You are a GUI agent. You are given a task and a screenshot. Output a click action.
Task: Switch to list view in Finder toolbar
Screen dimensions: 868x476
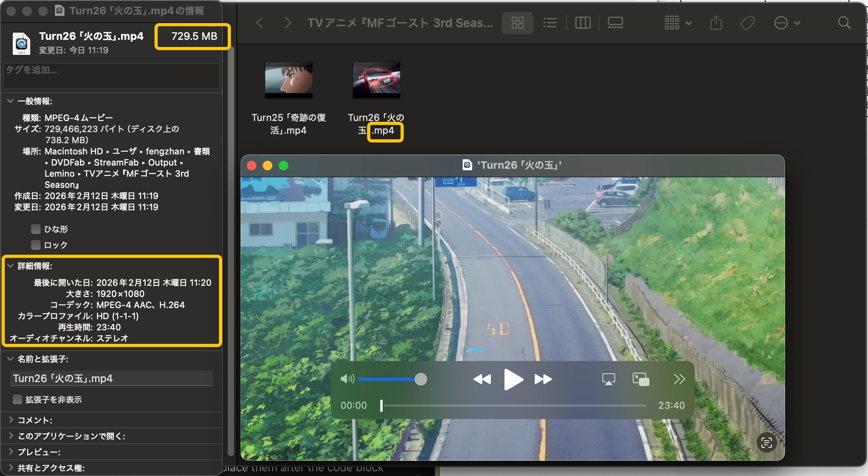pos(550,23)
